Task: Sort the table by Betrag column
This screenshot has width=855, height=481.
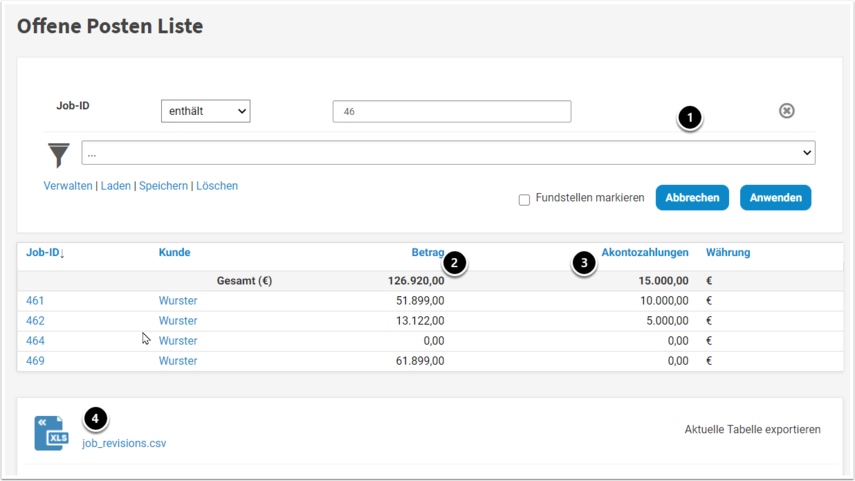Action: 427,253
